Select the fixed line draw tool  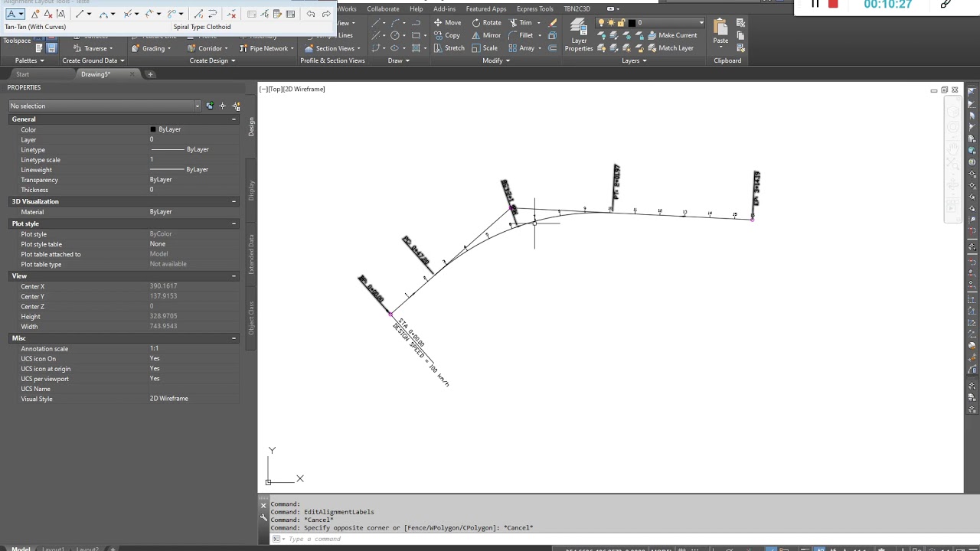point(79,14)
